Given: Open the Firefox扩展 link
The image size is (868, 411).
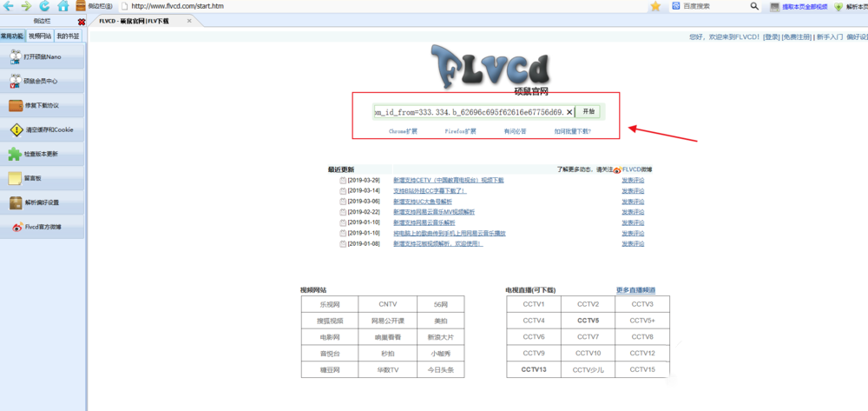Looking at the screenshot, I should 461,132.
